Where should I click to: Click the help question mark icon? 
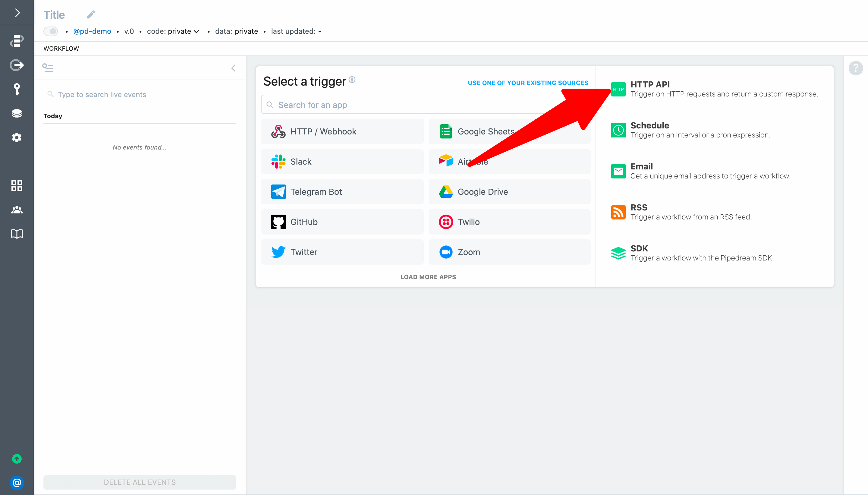(855, 68)
